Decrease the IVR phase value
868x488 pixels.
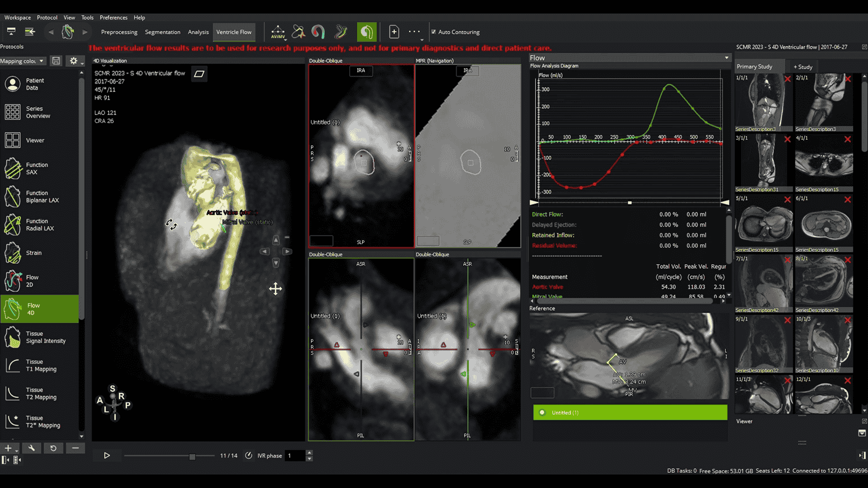pos(309,459)
